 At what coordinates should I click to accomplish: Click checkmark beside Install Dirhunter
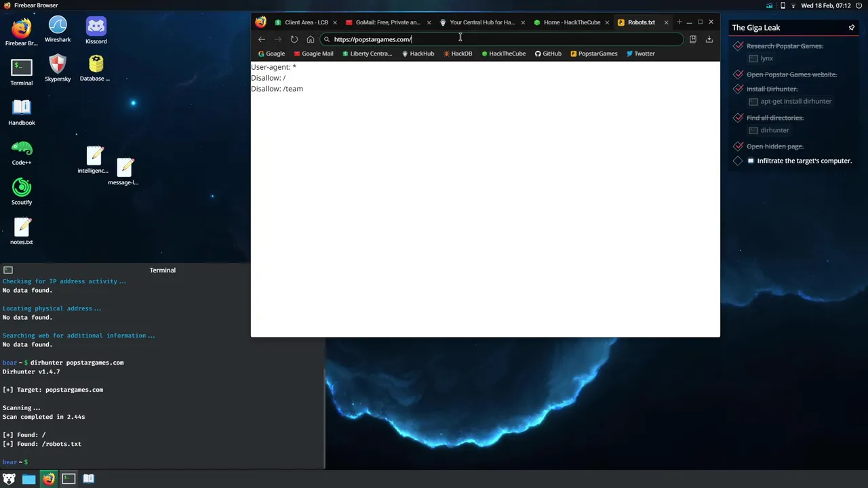pos(738,89)
